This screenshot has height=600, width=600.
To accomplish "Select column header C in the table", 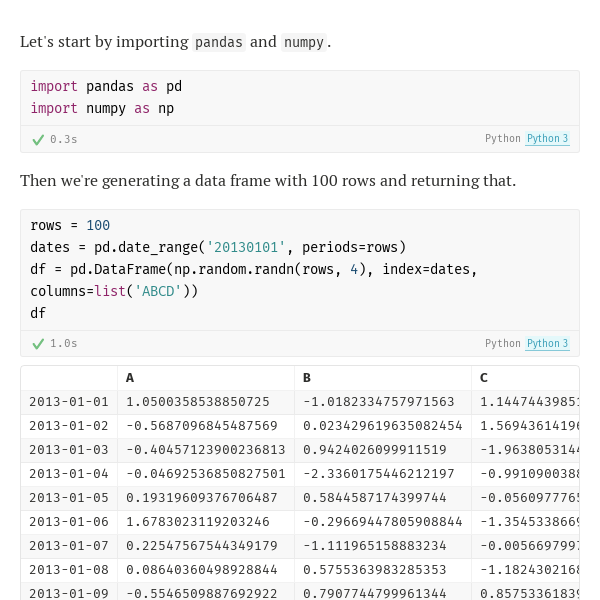I will coord(484,378).
